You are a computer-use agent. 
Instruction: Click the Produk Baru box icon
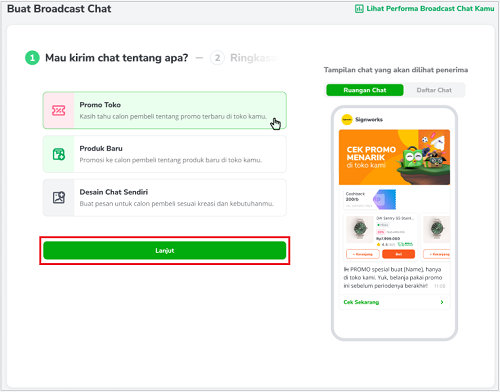coord(59,154)
